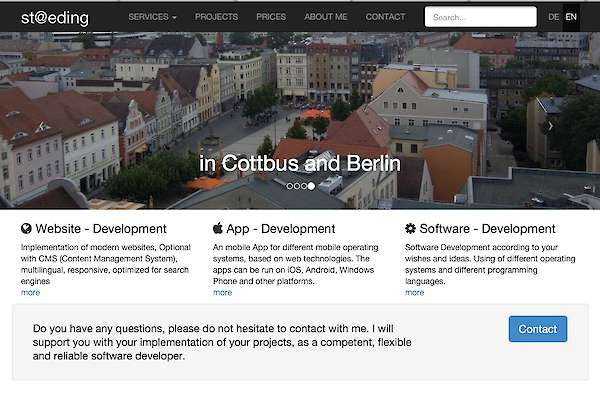Open the Software - Development heading
600x400 pixels.
pos(488,229)
